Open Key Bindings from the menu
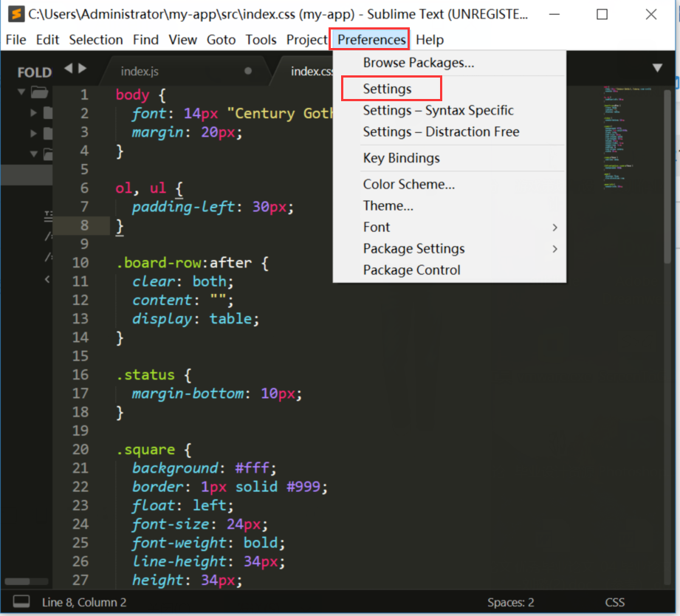This screenshot has height=616, width=680. [450, 158]
